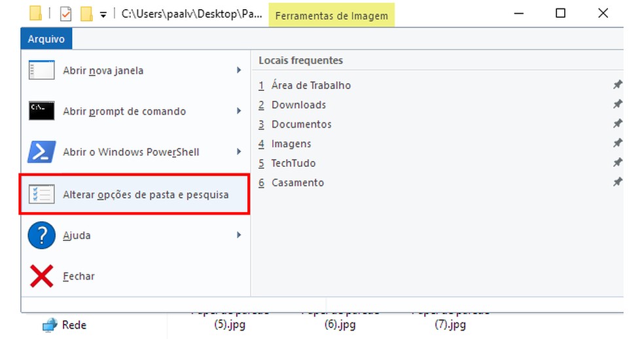Expand Windows PowerShell submenu arrow
The width and height of the screenshot is (644, 339).
coord(239,152)
